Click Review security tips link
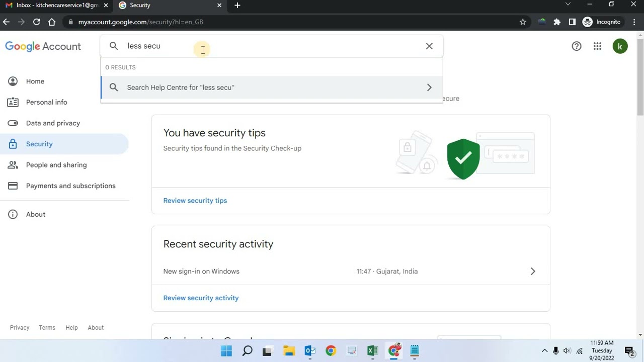The height and width of the screenshot is (362, 644). pos(195,201)
